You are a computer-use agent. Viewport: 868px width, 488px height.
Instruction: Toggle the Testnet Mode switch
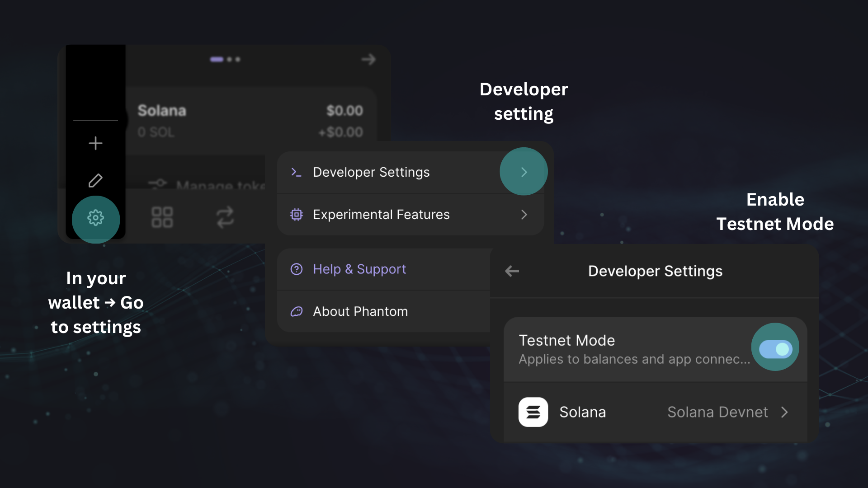775,349
